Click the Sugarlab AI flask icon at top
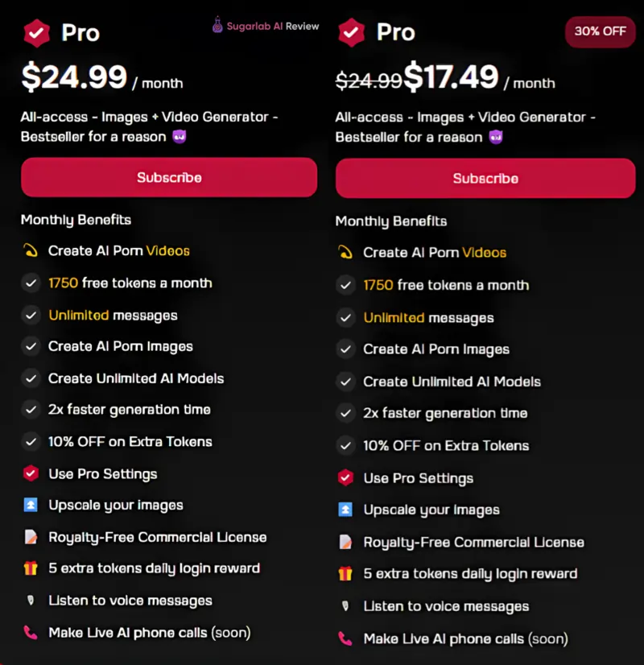 [x=216, y=25]
